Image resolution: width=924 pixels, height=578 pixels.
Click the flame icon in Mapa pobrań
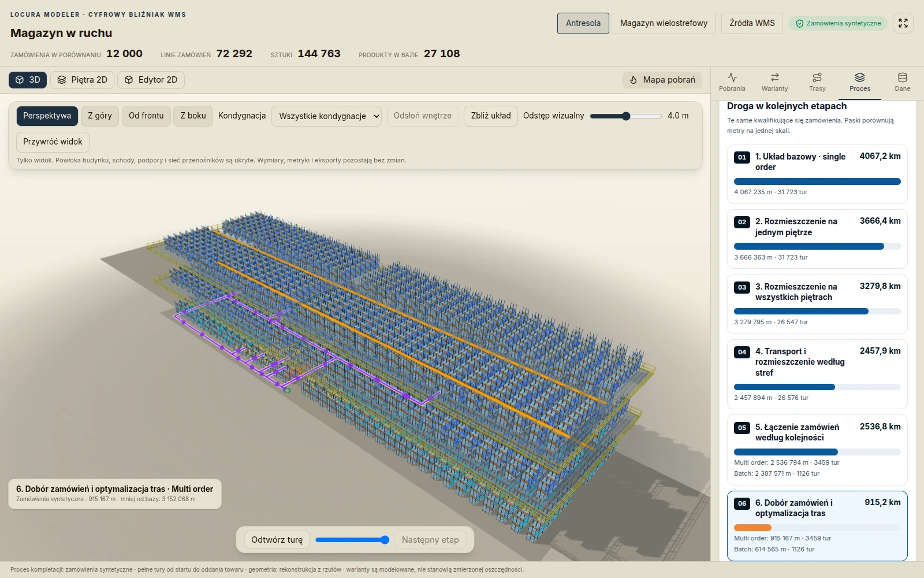point(634,80)
